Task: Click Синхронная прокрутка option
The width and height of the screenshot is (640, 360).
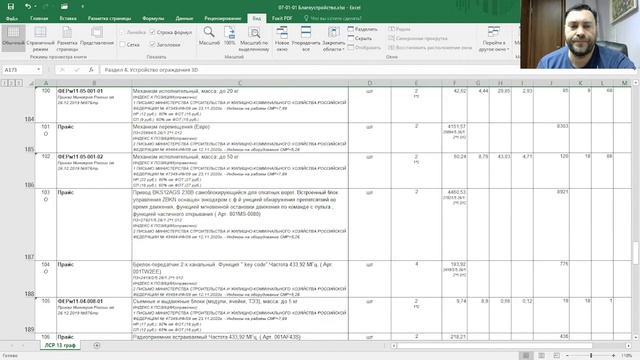Action: click(418, 38)
